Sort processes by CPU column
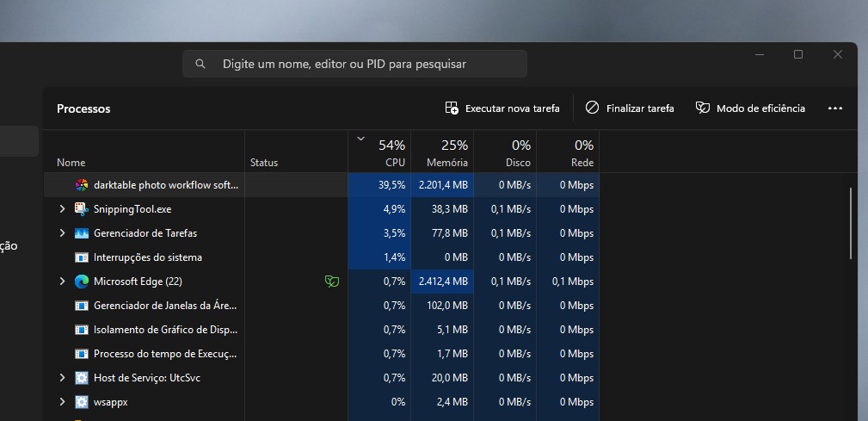Image resolution: width=868 pixels, height=421 pixels. (379, 153)
